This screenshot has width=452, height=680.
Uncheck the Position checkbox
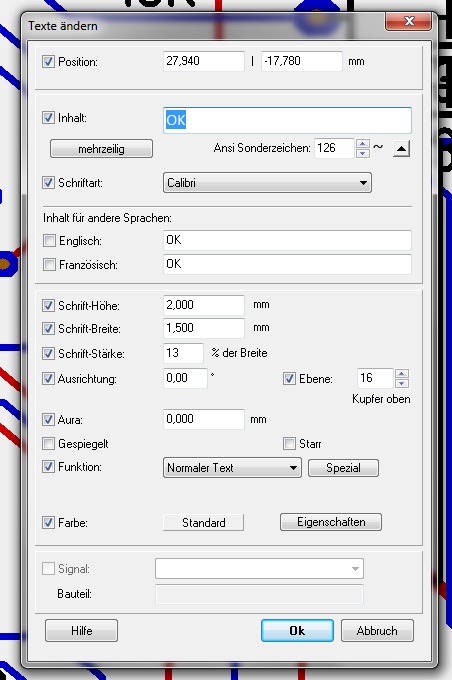pyautogui.click(x=48, y=61)
